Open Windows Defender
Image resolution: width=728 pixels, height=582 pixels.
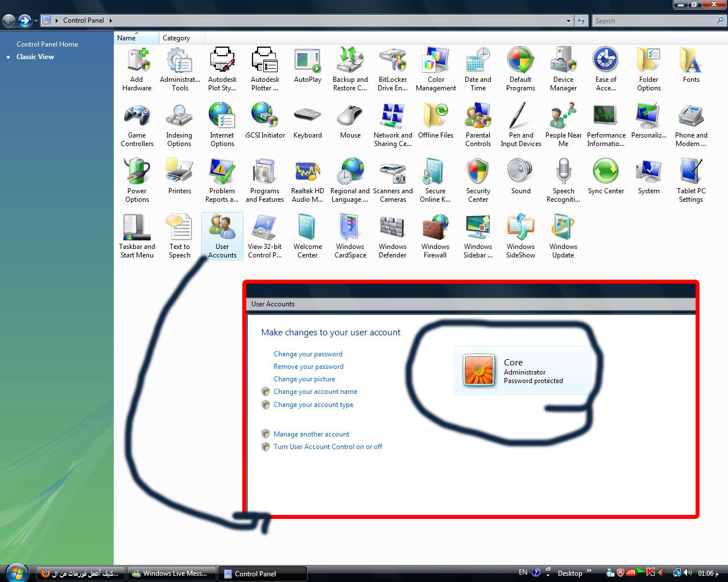coord(392,236)
